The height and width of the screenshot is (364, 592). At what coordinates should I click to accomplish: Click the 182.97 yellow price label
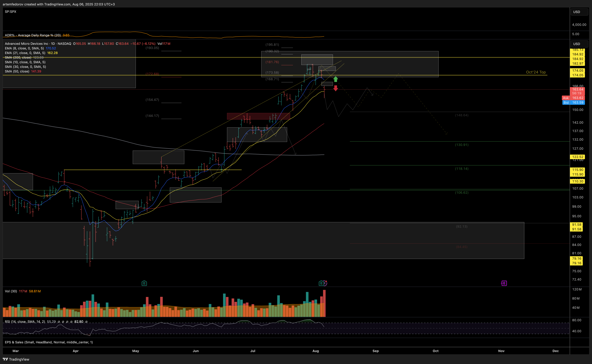[x=578, y=64]
